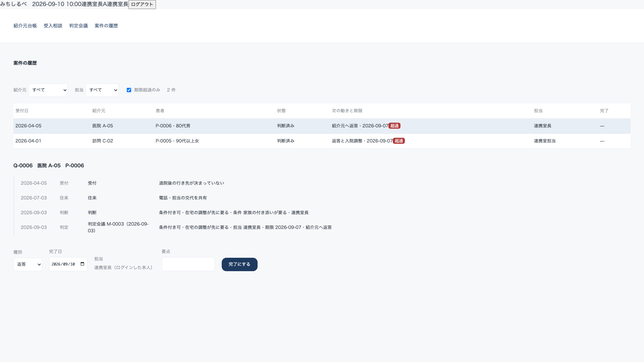Open the 判定会議 nav link
Viewport: 644px width, 362px height.
78,26
